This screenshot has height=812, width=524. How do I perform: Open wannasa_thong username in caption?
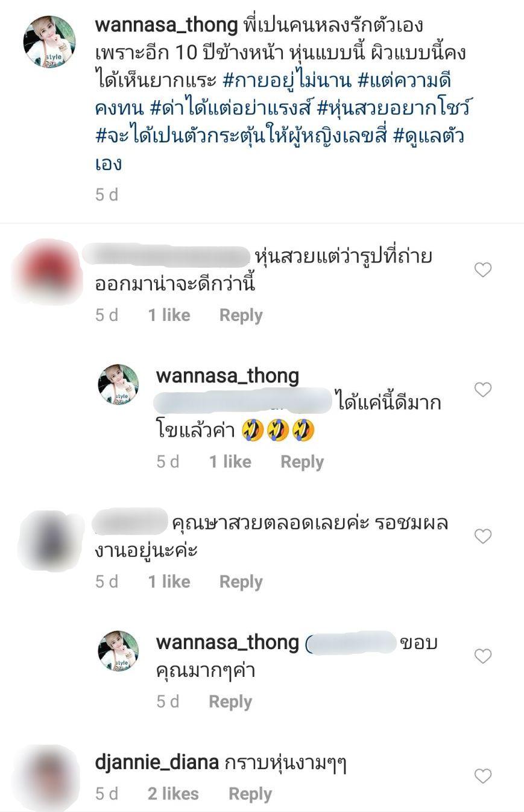click(166, 25)
